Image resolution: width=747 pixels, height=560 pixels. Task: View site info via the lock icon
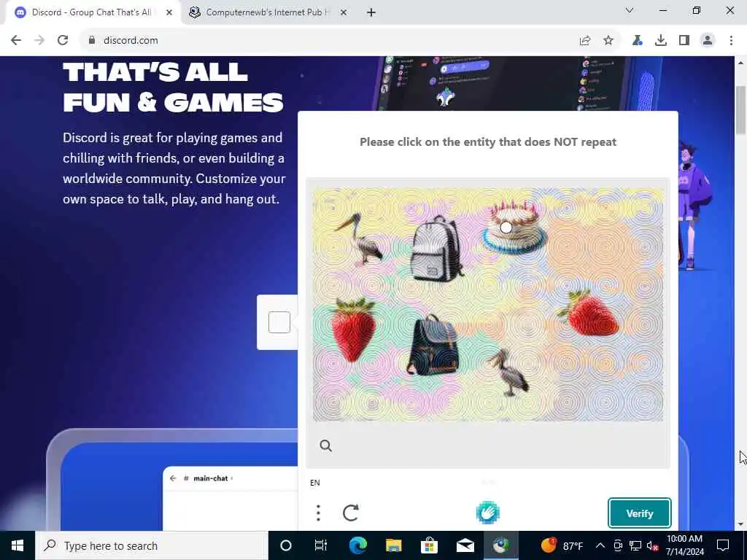(92, 41)
